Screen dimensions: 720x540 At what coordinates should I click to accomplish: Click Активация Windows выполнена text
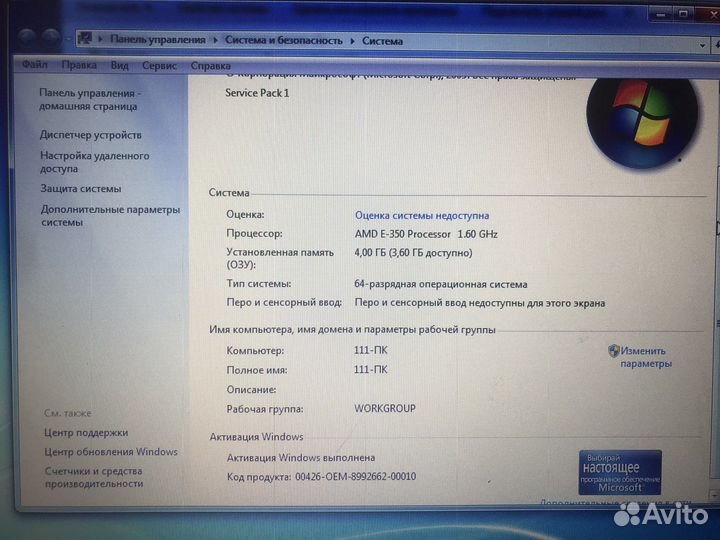point(301,458)
